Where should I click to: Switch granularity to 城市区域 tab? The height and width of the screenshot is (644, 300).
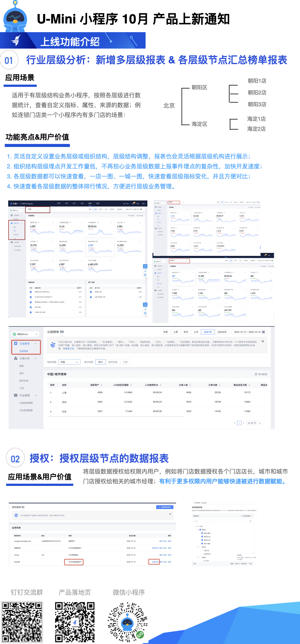[113, 362]
